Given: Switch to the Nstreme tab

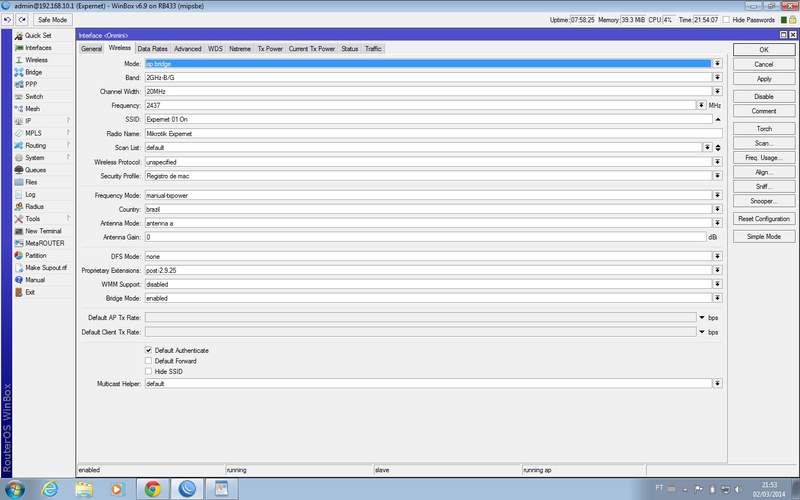Looking at the screenshot, I should (240, 49).
